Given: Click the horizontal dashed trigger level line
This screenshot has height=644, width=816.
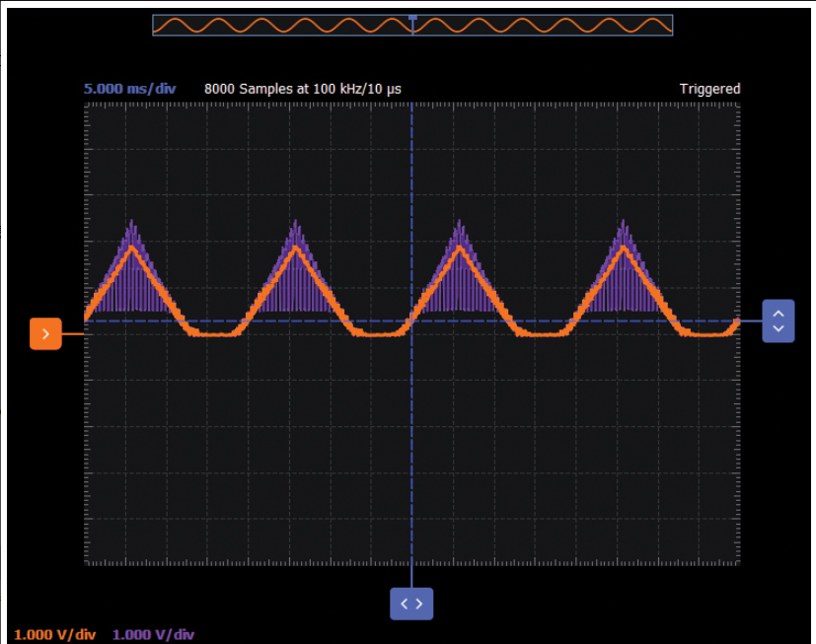Looking at the screenshot, I should coord(592,321).
